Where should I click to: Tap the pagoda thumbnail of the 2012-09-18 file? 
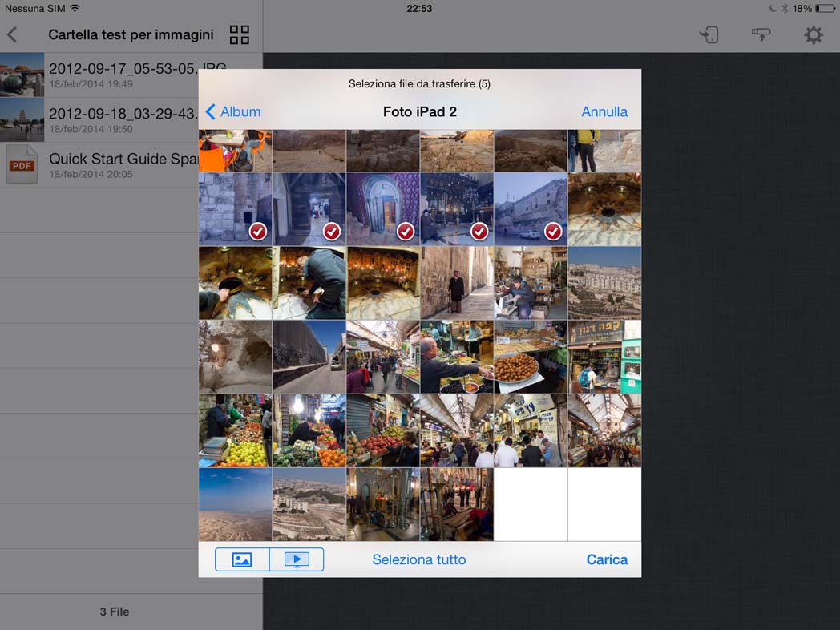click(22, 120)
